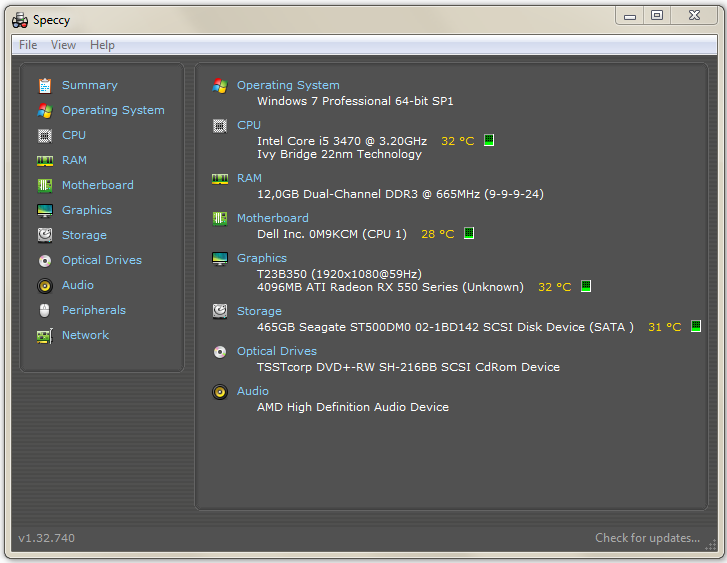Click the Storage hard disk icon in sidebar

coord(45,236)
